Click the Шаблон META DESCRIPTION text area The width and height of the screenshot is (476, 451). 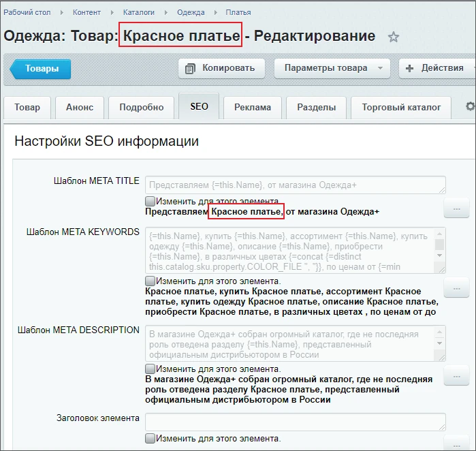296,343
